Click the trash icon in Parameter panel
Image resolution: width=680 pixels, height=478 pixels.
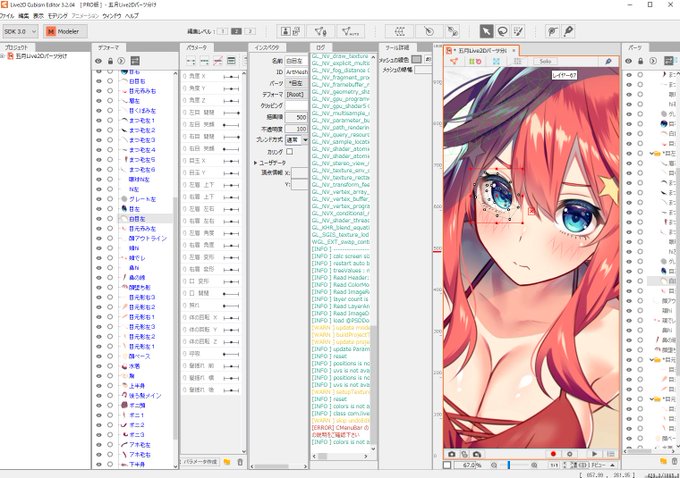coord(240,462)
